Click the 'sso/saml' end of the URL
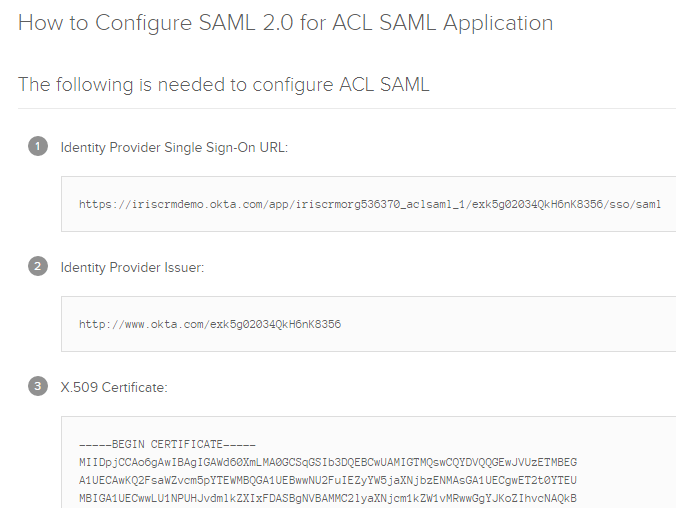Screen dimensions: 676x508 point(635,204)
